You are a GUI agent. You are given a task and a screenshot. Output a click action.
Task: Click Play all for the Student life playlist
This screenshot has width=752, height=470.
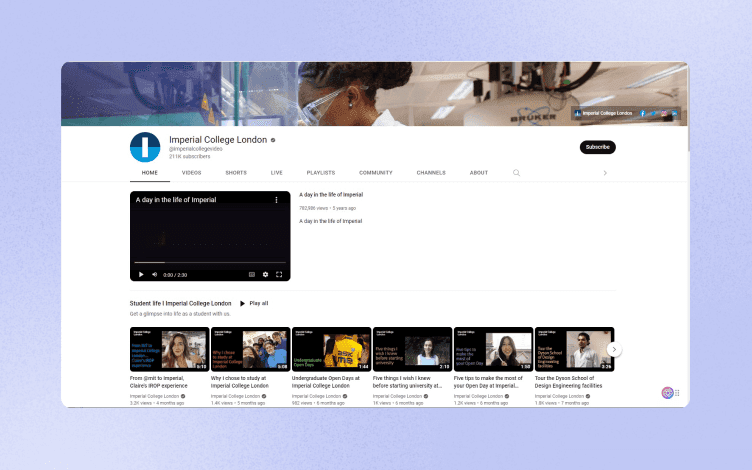point(254,304)
